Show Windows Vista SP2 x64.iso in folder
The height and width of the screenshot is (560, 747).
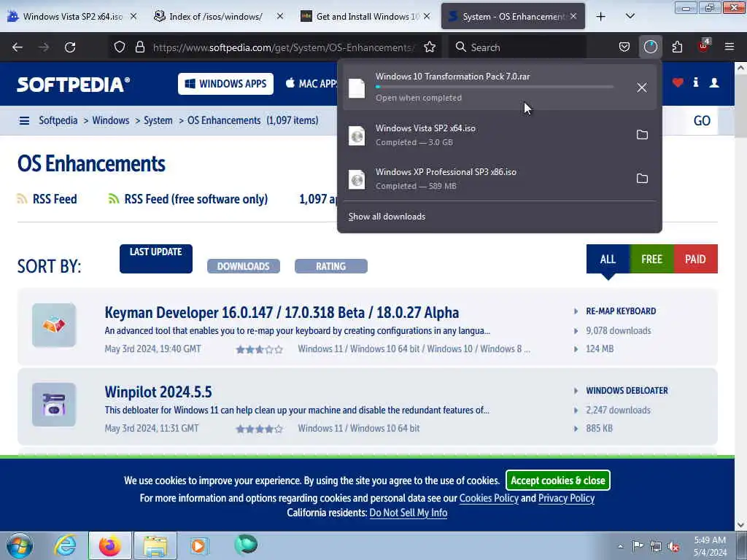[x=642, y=135]
